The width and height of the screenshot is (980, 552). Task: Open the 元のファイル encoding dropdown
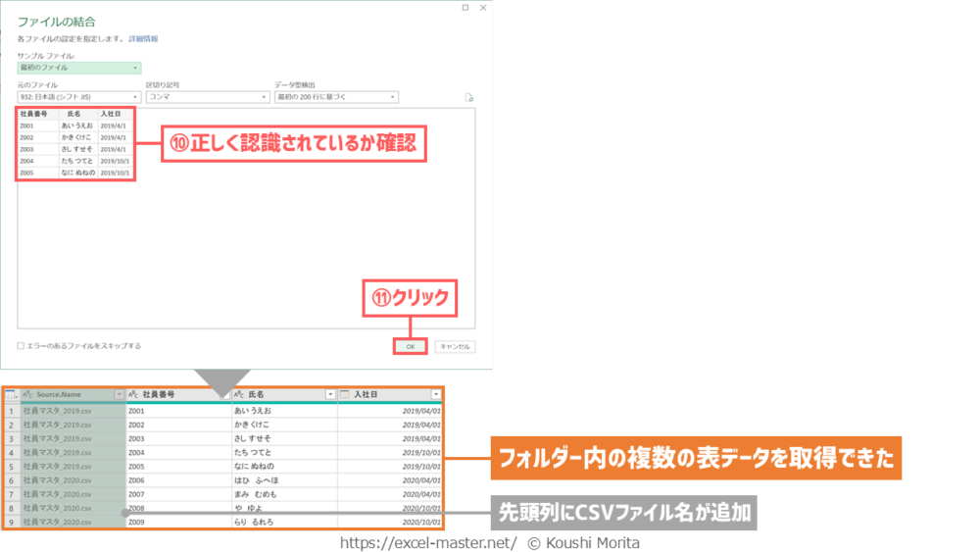point(79,97)
